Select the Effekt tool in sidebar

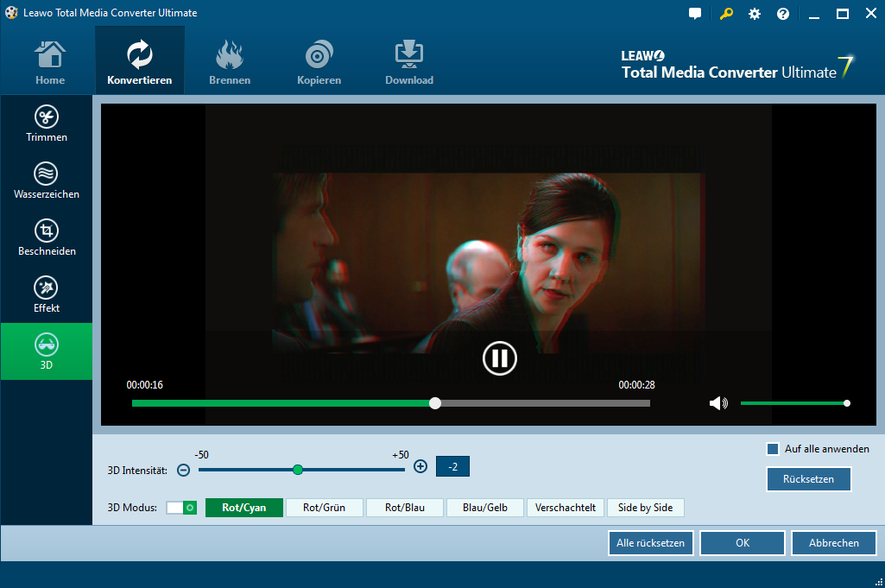tap(46, 295)
